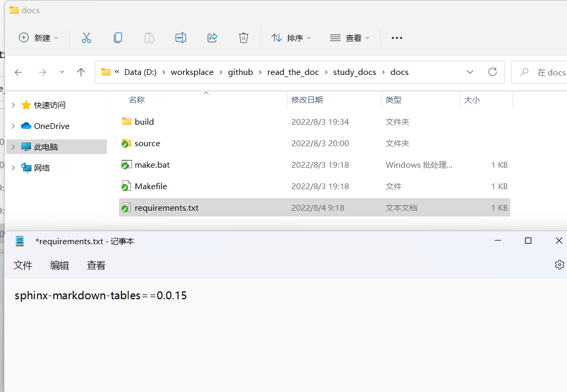
Task: Open the more options ellipsis menu
Action: pos(397,38)
